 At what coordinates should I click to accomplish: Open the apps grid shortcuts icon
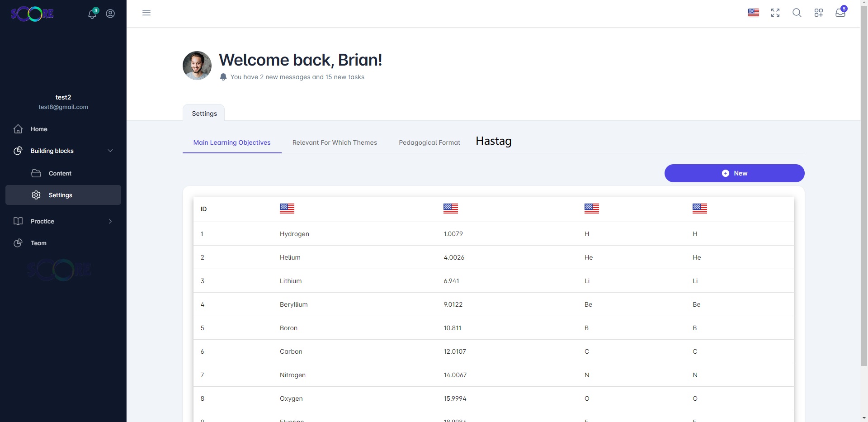[818, 13]
